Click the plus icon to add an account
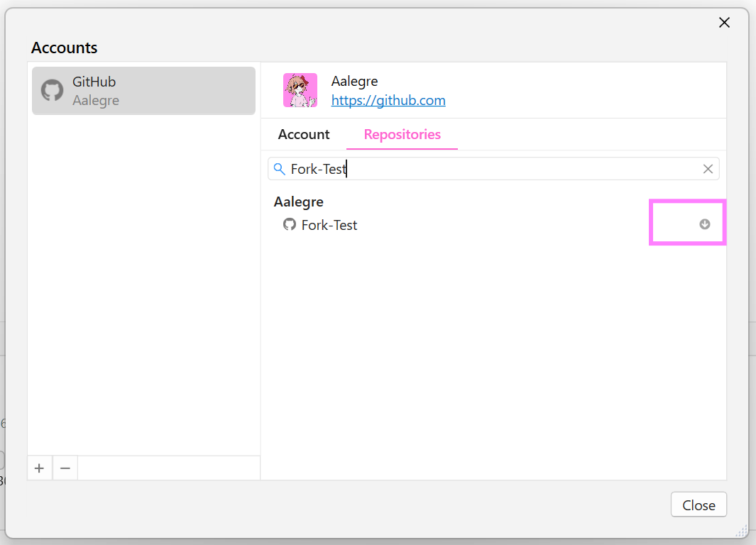 click(39, 468)
